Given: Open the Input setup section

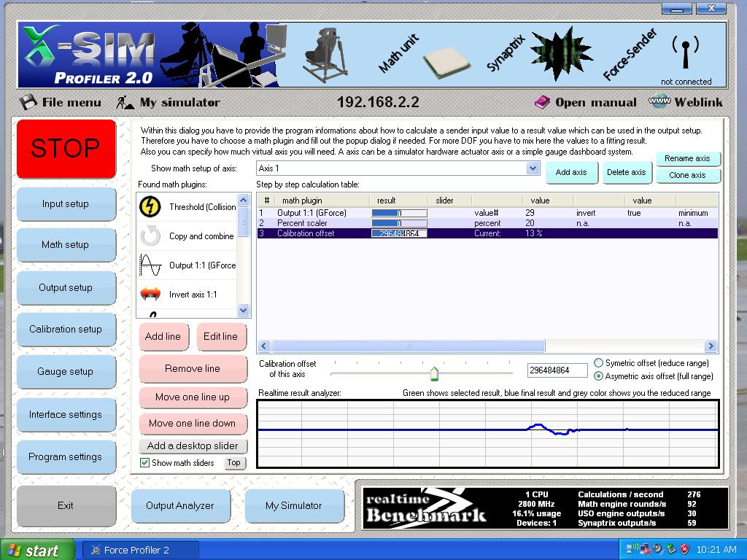Looking at the screenshot, I should [x=66, y=204].
